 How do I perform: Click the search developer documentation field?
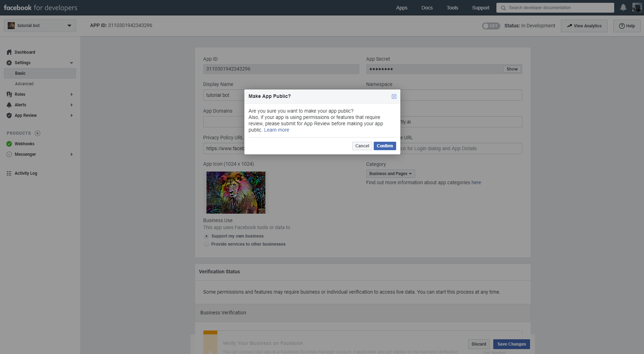(x=555, y=8)
